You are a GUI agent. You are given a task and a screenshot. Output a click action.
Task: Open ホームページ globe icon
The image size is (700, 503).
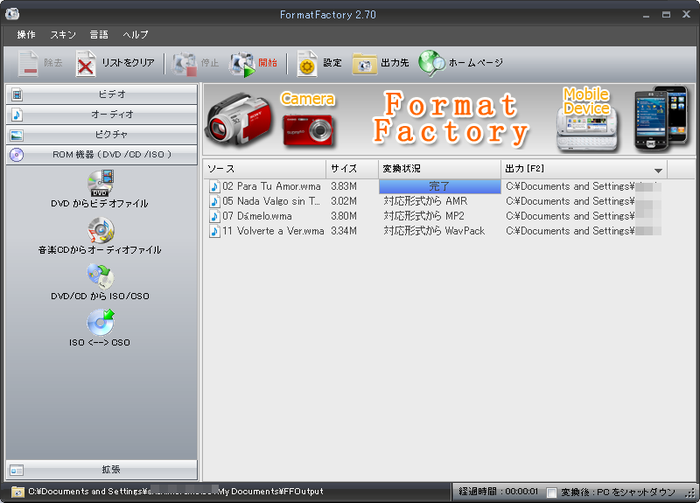coord(431,63)
